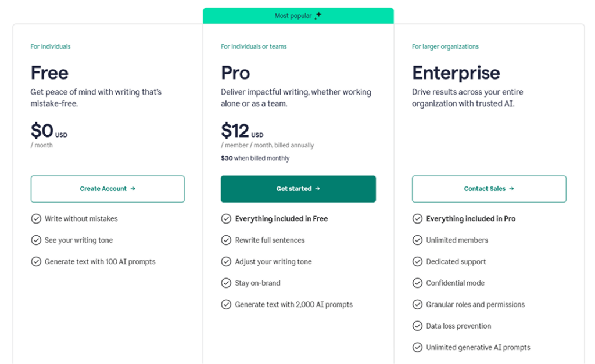Click checkmark beside Data loss prevention

pyautogui.click(x=417, y=326)
